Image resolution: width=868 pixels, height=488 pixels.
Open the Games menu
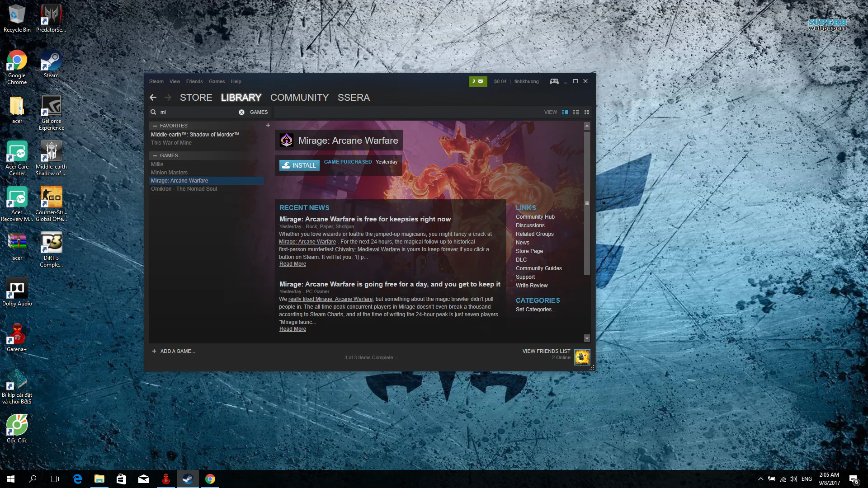coord(217,81)
